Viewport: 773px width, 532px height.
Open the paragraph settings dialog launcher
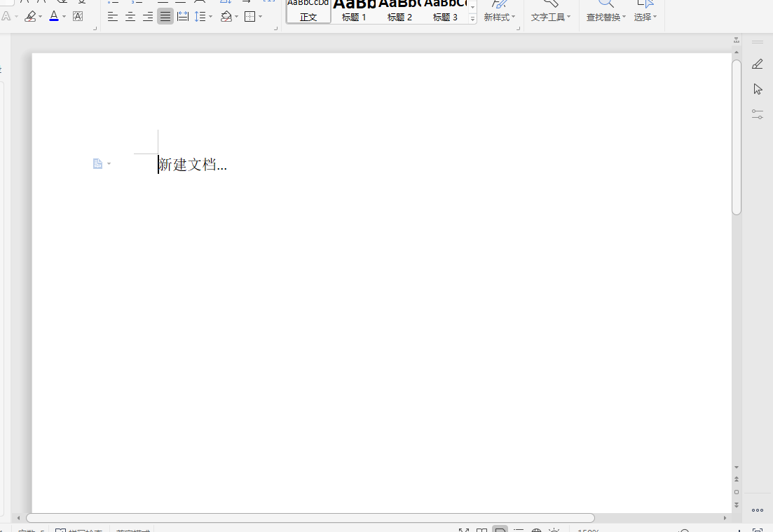click(275, 29)
